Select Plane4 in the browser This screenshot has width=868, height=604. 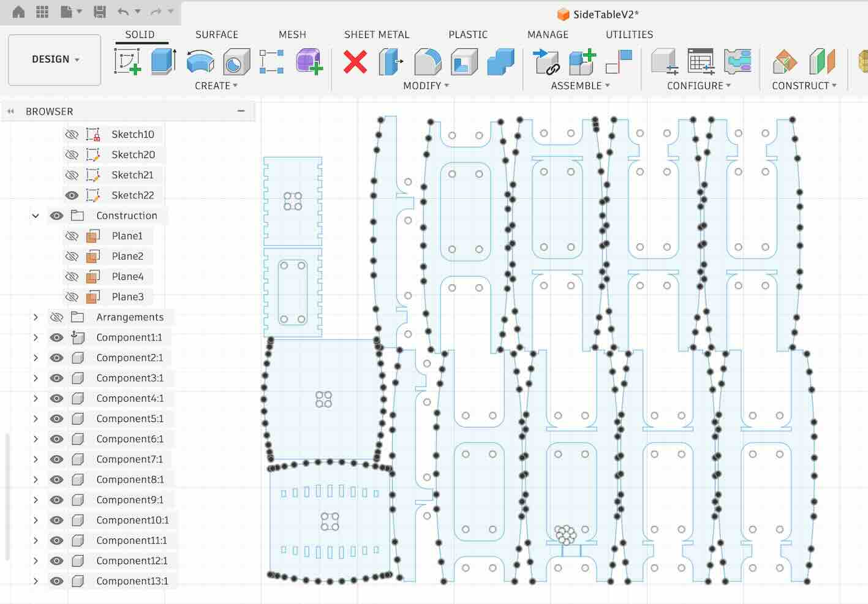[127, 277]
